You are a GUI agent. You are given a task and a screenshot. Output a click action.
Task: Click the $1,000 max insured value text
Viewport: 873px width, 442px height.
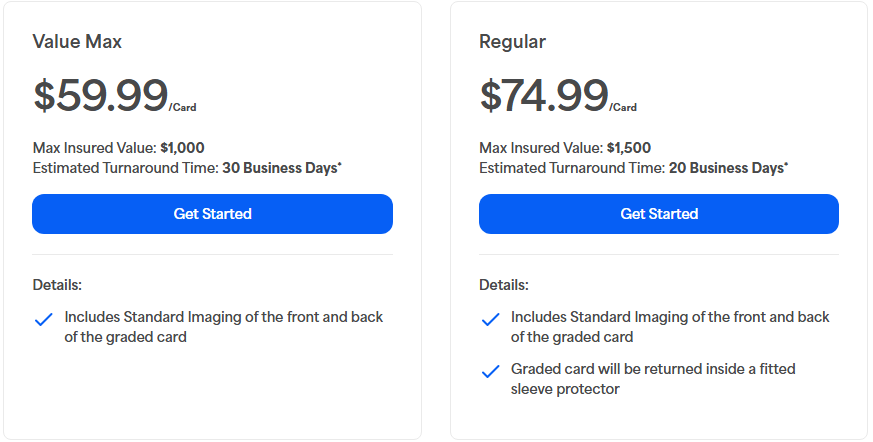182,148
